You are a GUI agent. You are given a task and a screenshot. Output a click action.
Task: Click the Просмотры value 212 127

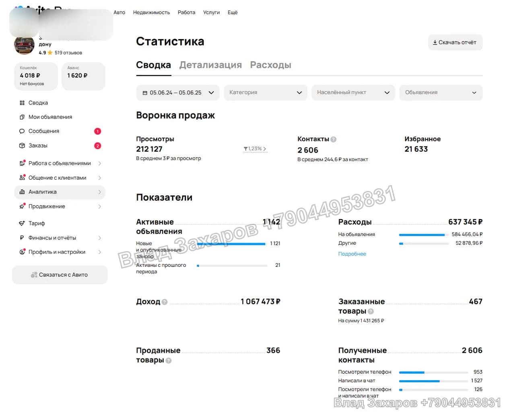(149, 149)
